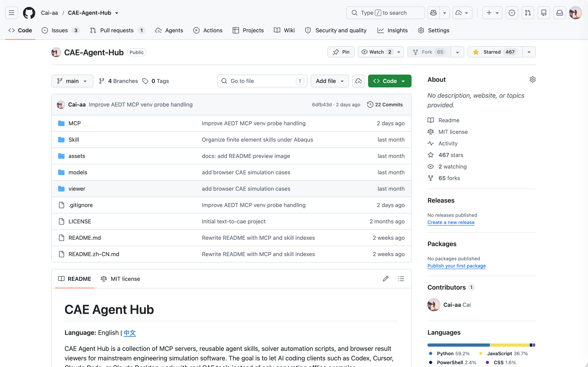Screen dimensions: 588x367
Task: Open the 65 forks link
Action: [x=449, y=178]
